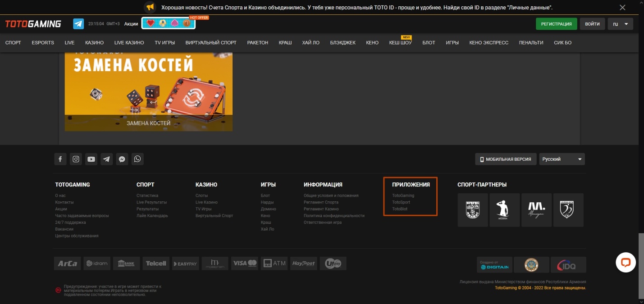644x304 pixels.
Task: Open the ЗАМЕНА КОСТЕЙ game thumbnail
Action: click(149, 91)
